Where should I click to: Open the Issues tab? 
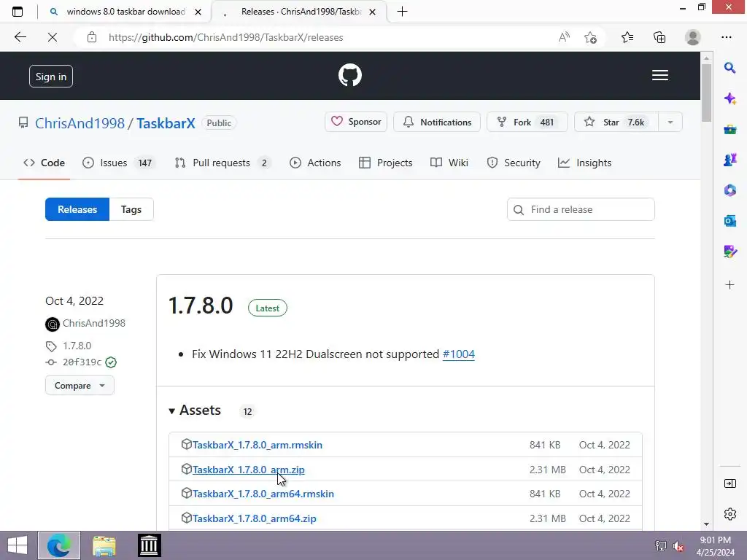tap(117, 163)
